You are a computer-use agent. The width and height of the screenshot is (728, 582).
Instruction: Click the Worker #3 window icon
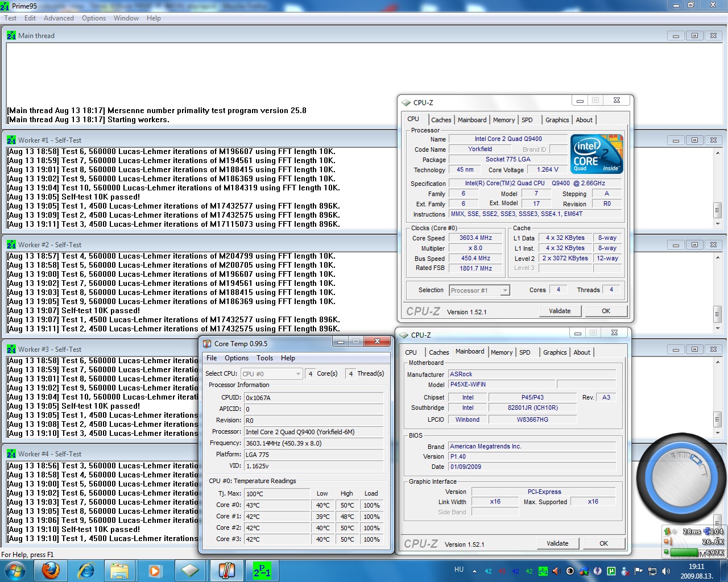pyautogui.click(x=11, y=349)
